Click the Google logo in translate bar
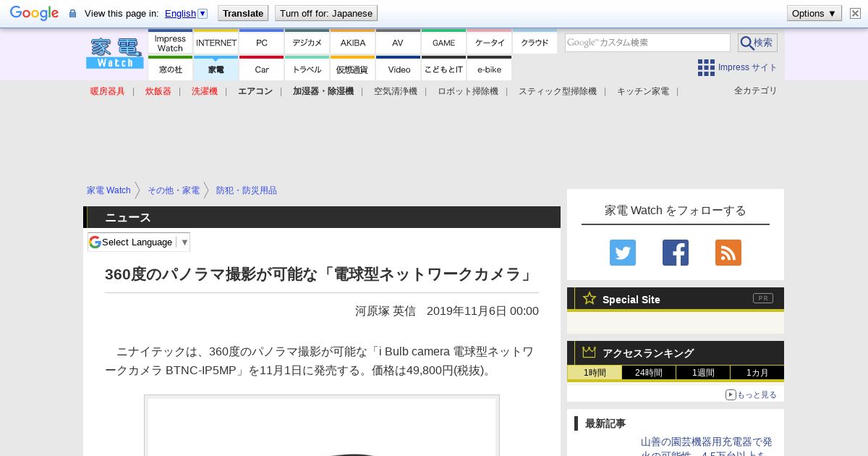This screenshot has width=868, height=456. click(34, 13)
